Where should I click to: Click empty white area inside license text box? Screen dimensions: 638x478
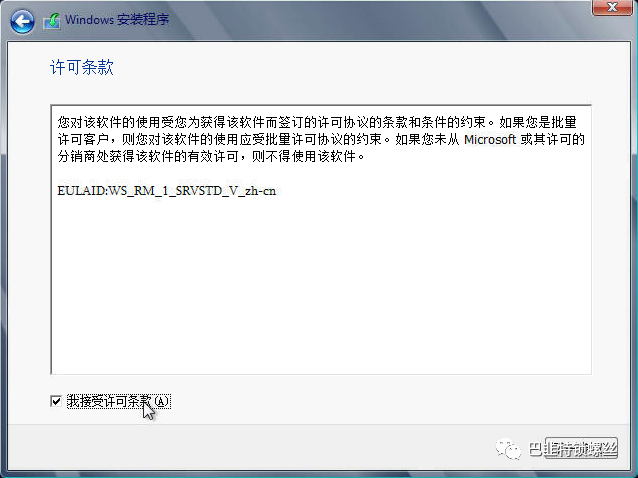point(321,285)
